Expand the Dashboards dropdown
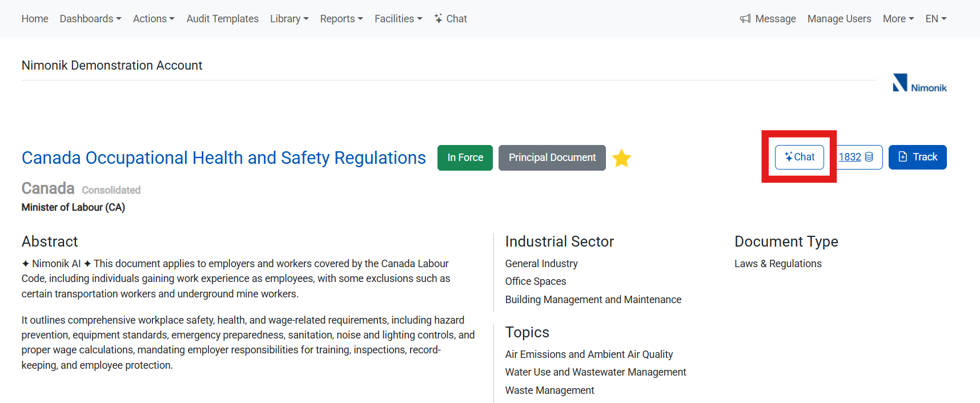 [90, 19]
